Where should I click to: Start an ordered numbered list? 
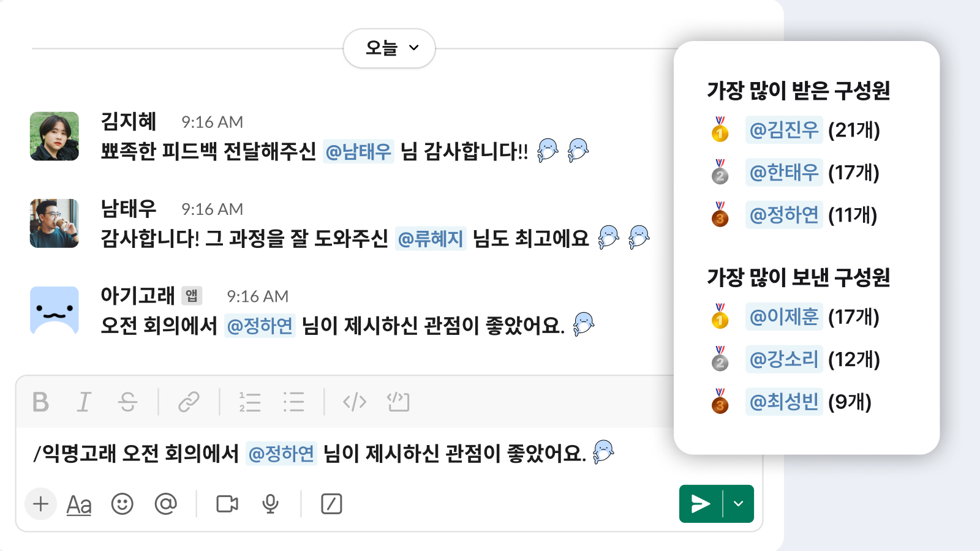(250, 402)
